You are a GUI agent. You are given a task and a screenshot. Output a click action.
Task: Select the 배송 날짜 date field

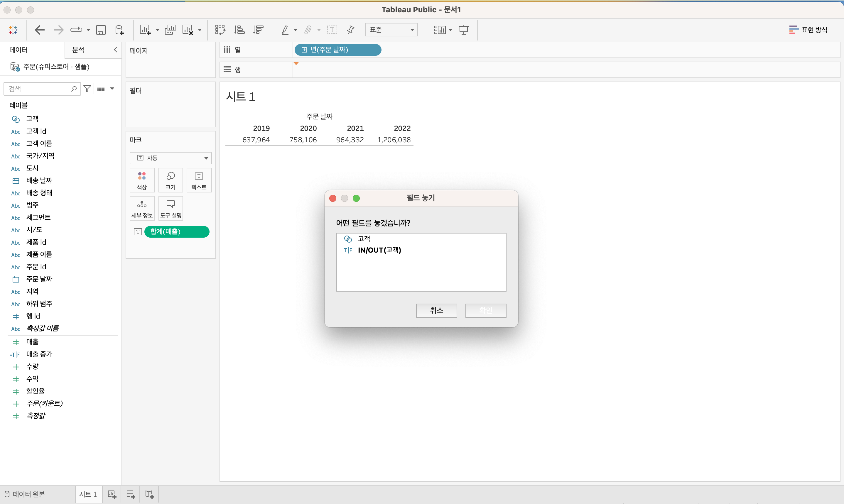tap(39, 180)
